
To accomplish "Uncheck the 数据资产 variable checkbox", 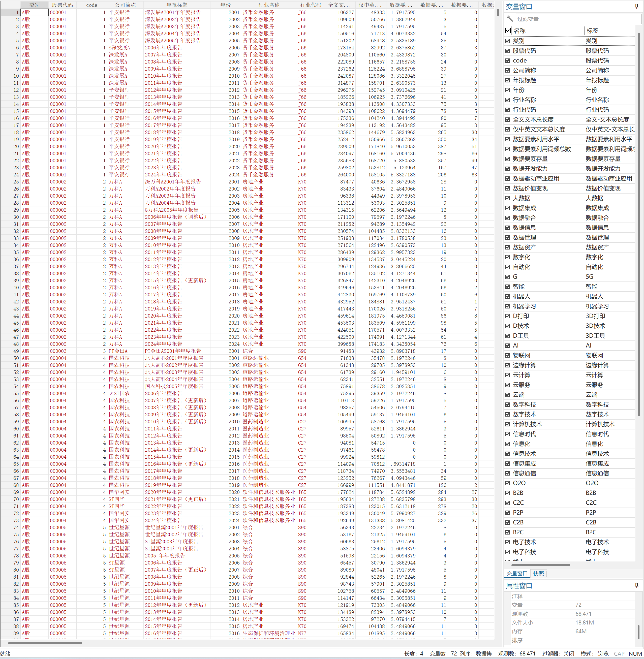I will [x=507, y=247].
